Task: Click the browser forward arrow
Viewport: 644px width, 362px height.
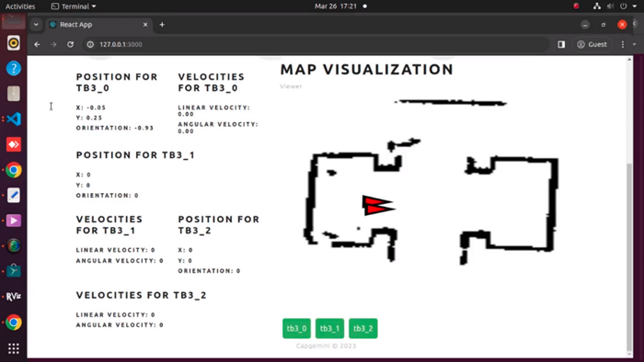Action: (x=53, y=44)
